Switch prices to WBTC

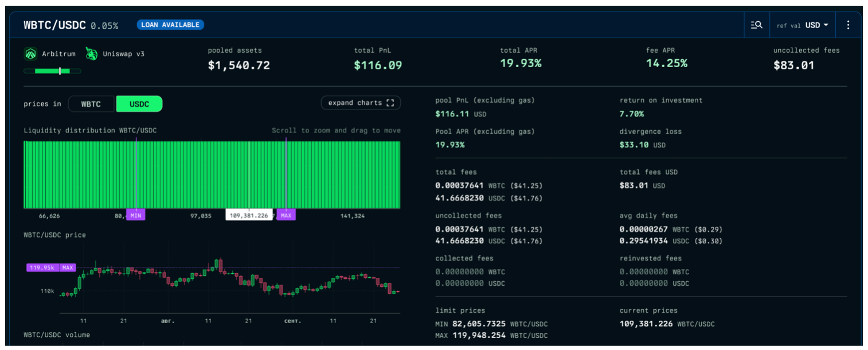point(91,104)
